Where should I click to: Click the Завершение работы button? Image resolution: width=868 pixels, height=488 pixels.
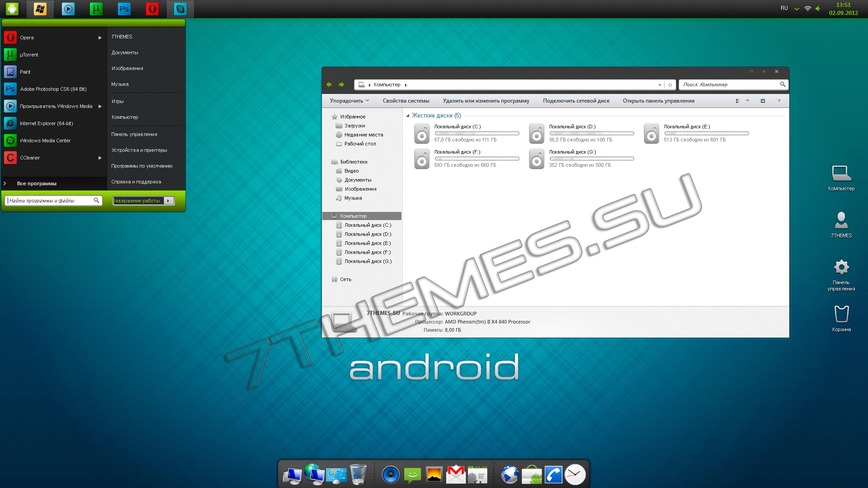coord(138,201)
